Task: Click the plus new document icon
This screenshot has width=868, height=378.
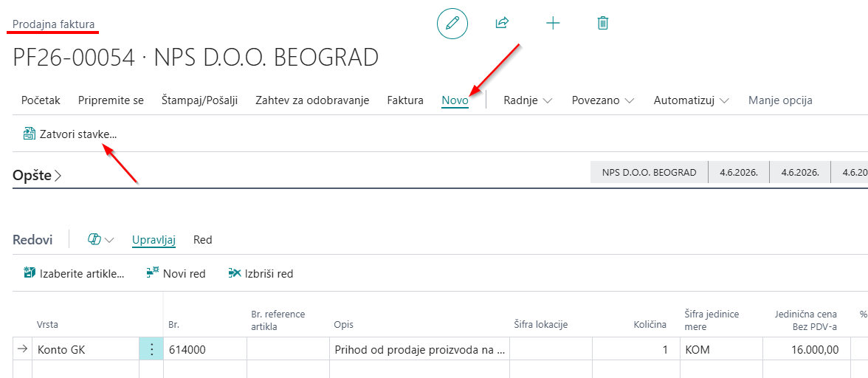Action: tap(552, 23)
